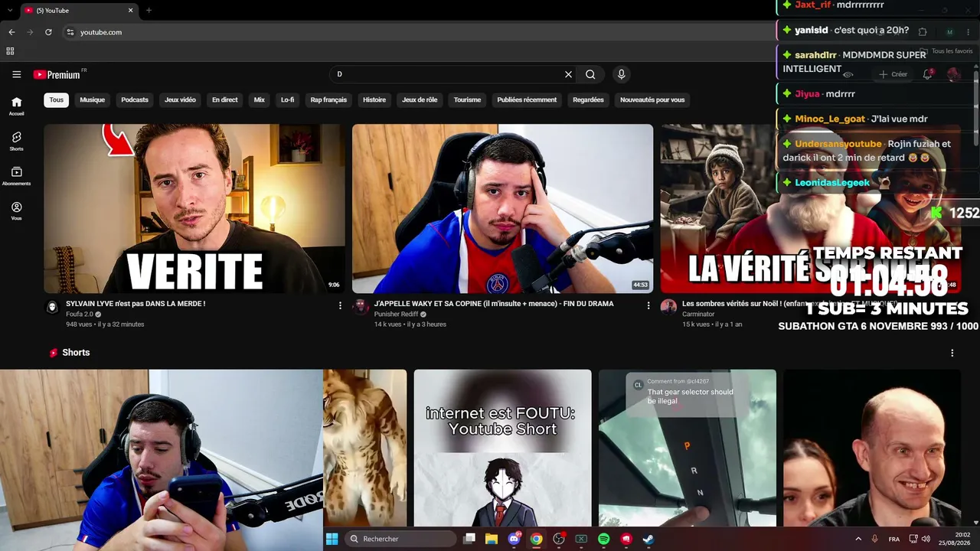Open the Shorts section options menu
The width and height of the screenshot is (980, 551).
coord(952,353)
